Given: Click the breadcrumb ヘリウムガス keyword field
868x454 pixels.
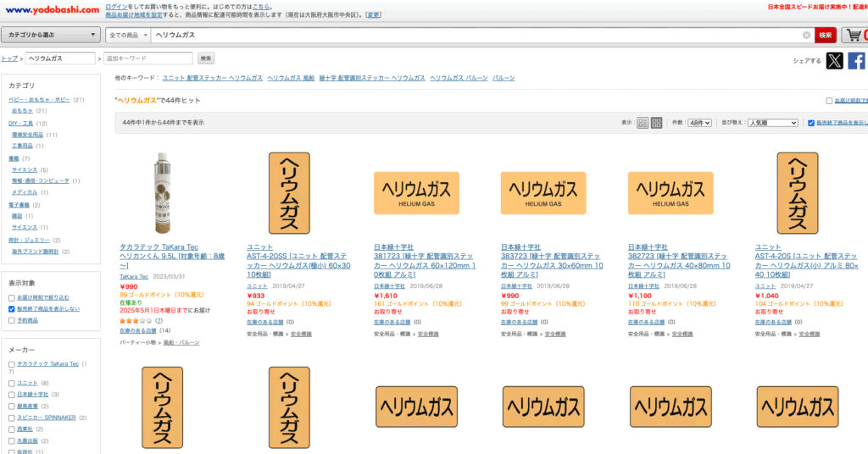Looking at the screenshot, I should [x=60, y=58].
